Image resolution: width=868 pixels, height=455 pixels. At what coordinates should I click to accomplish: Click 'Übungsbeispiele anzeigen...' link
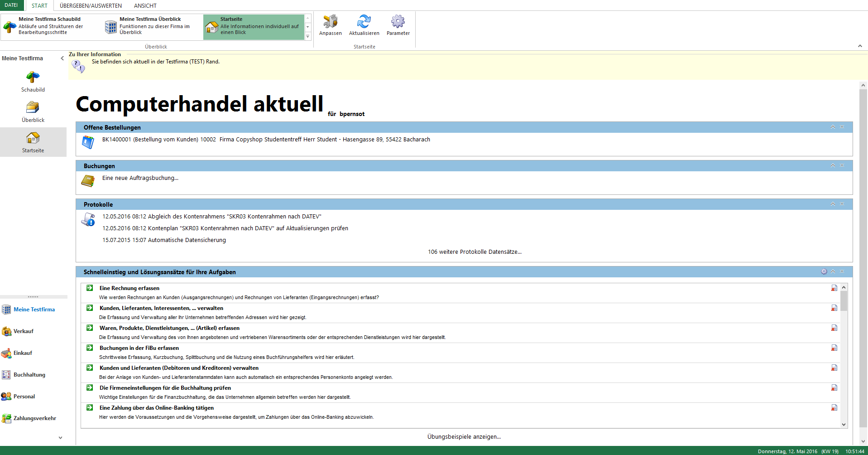(464, 437)
